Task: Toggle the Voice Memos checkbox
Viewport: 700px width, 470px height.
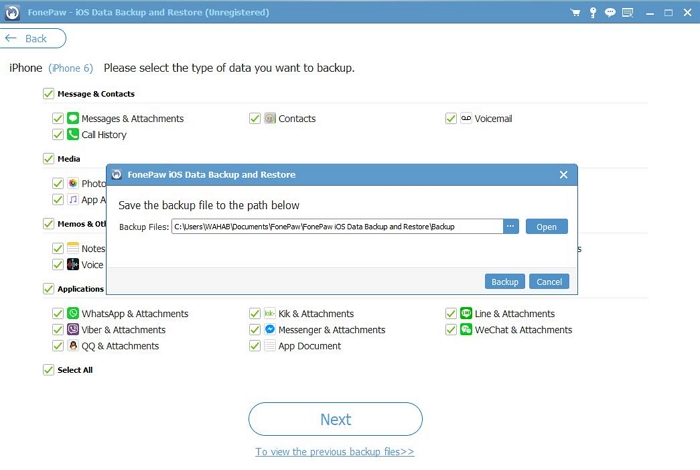Action: coord(58,264)
